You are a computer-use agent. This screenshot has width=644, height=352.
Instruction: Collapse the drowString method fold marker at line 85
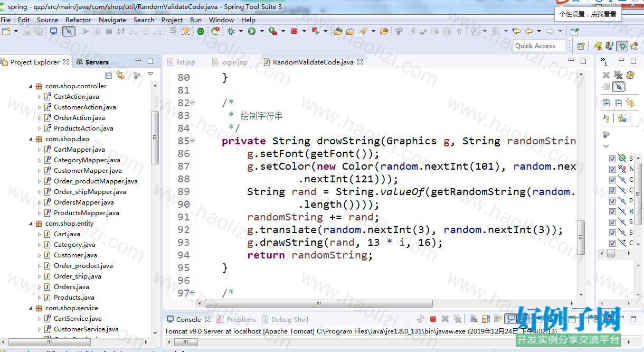192,141
